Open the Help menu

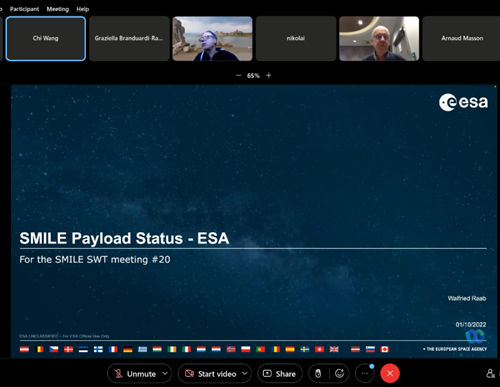[83, 9]
